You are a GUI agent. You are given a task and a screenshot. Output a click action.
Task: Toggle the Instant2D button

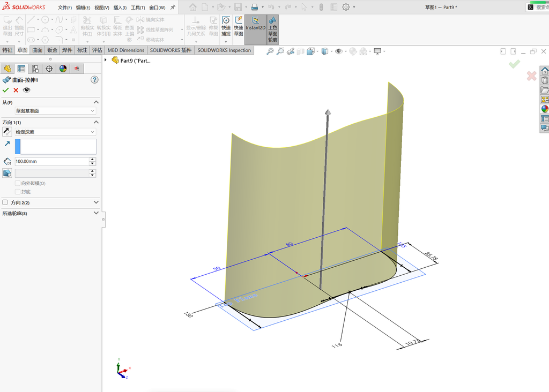coord(256,29)
